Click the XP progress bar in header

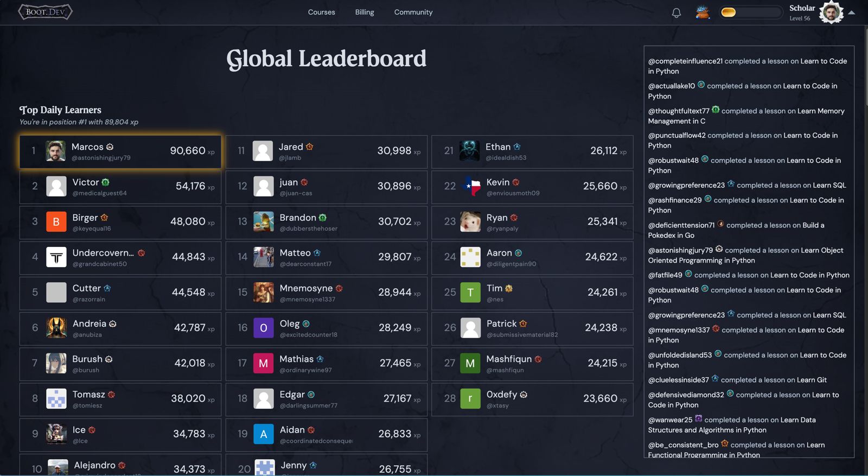tap(750, 12)
